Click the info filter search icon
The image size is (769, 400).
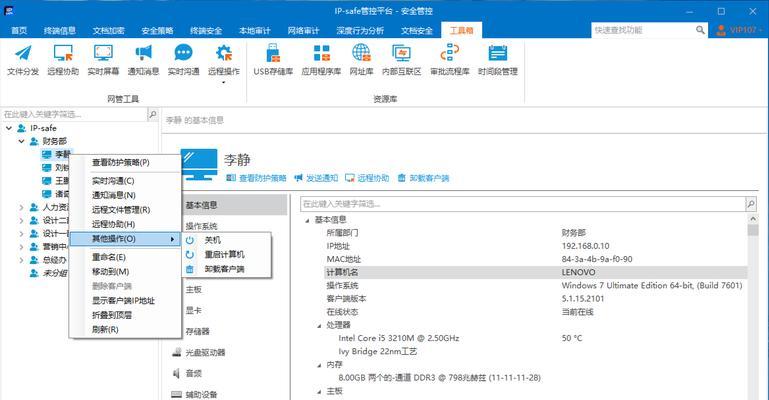pos(751,203)
